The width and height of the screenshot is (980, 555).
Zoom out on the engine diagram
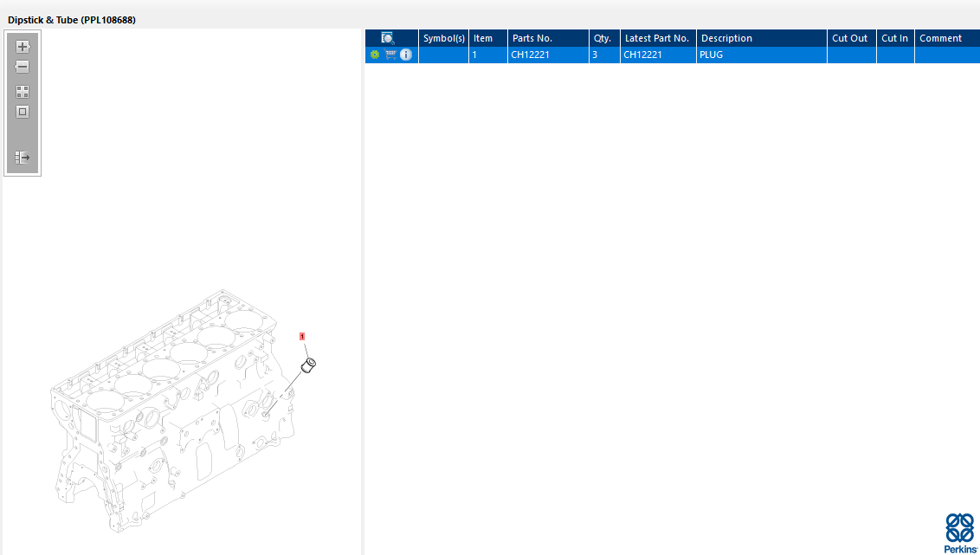[23, 67]
